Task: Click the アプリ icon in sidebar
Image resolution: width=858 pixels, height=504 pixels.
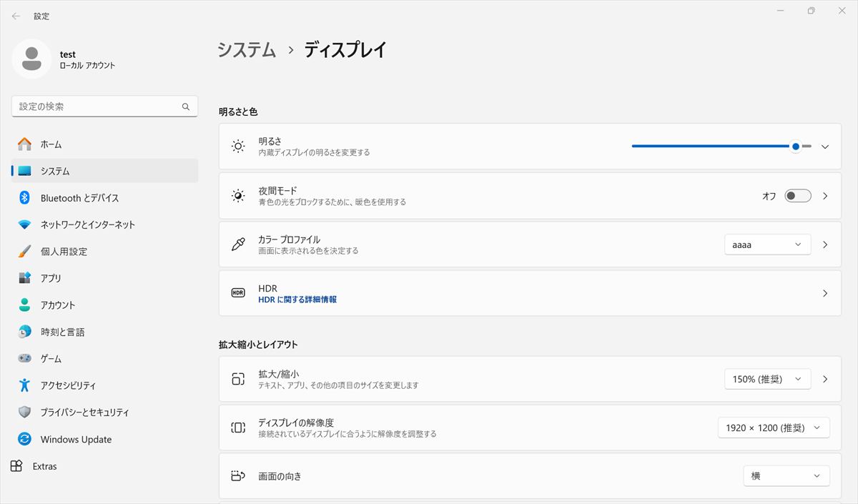Action: click(x=25, y=278)
